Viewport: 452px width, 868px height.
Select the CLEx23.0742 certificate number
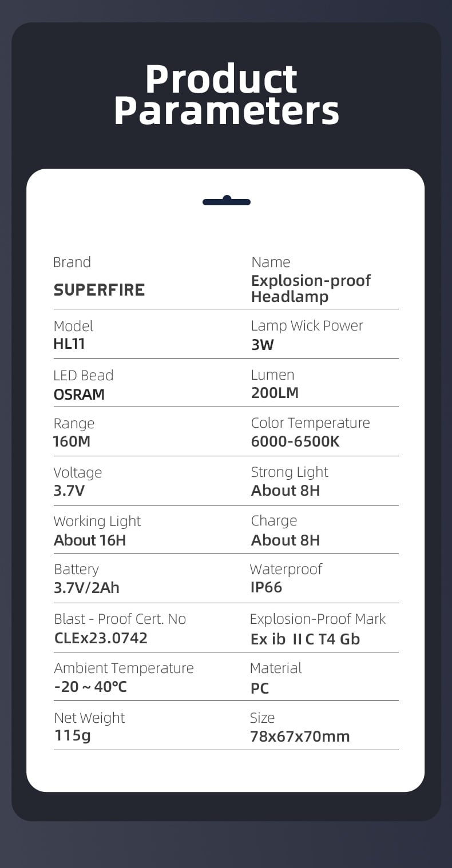(101, 638)
